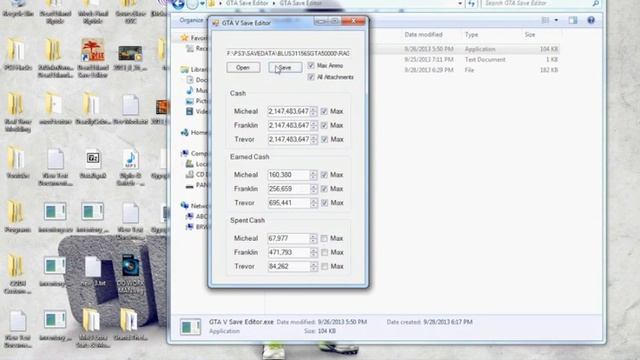
Task: Open Libraries in Explorer's navigation pane
Action: coord(194,69)
